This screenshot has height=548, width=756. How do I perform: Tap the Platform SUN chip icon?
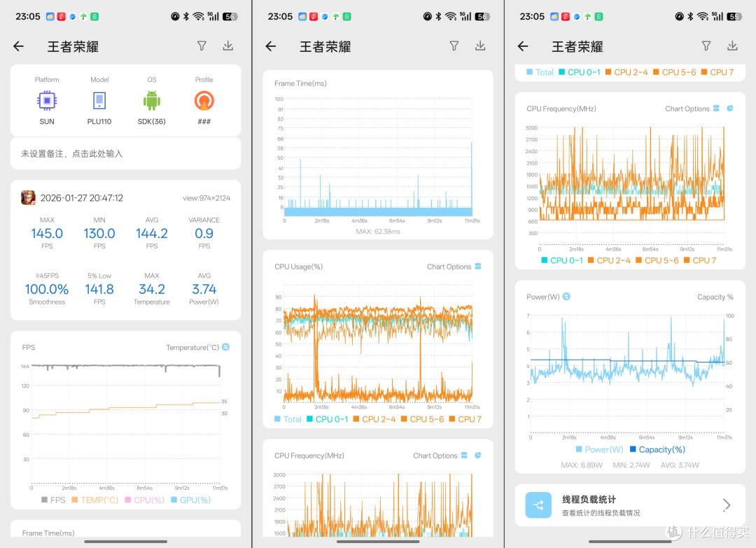pyautogui.click(x=47, y=101)
